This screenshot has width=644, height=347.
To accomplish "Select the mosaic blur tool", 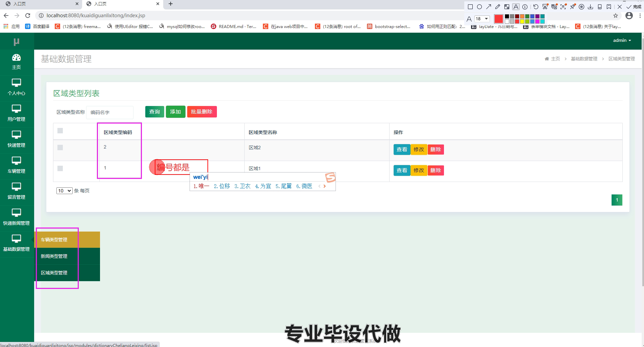I will point(507,7).
